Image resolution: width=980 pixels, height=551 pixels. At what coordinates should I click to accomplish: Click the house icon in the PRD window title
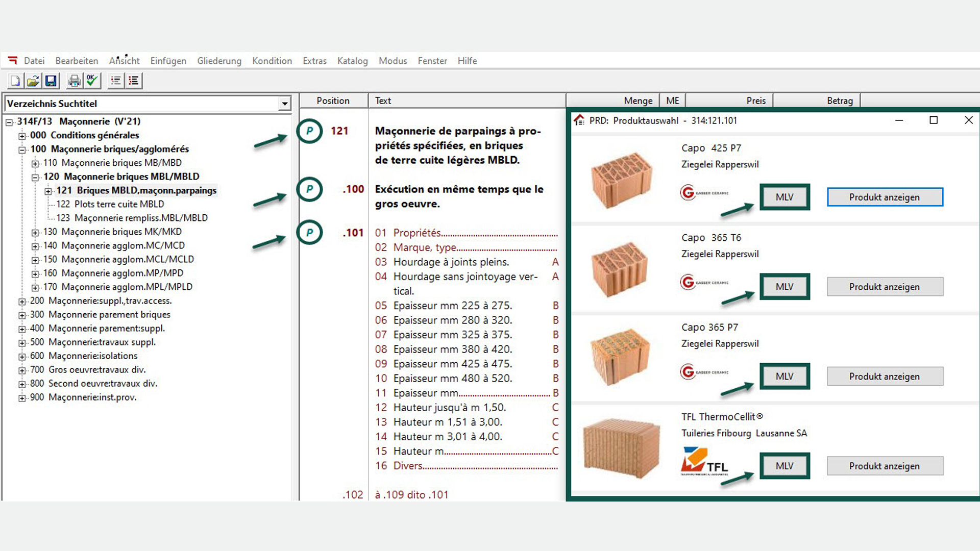(579, 120)
